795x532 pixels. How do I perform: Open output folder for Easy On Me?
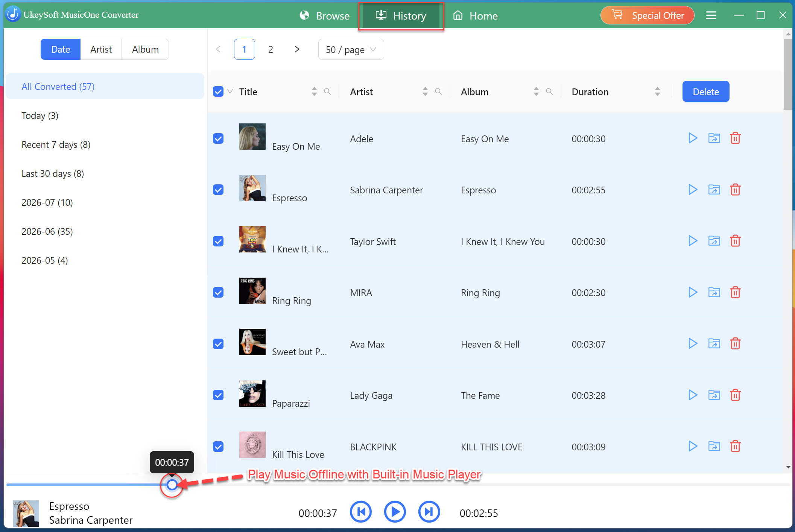tap(714, 138)
